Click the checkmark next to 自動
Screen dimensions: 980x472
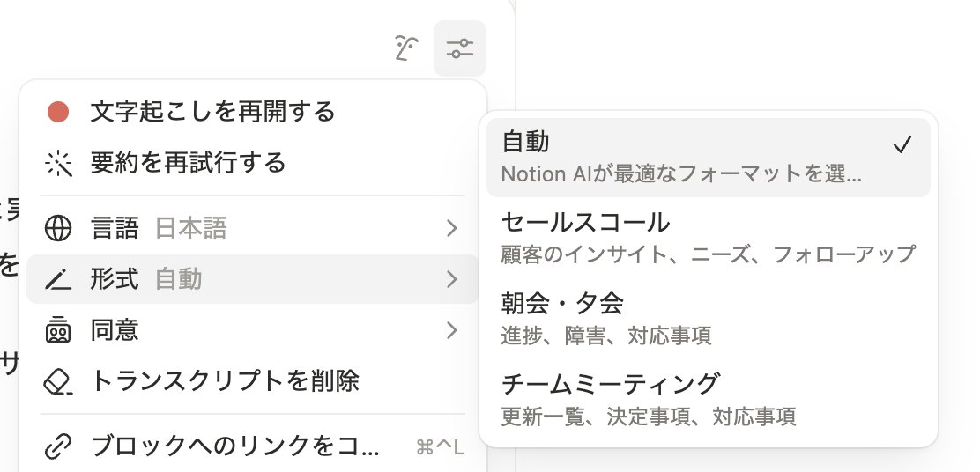[x=902, y=144]
